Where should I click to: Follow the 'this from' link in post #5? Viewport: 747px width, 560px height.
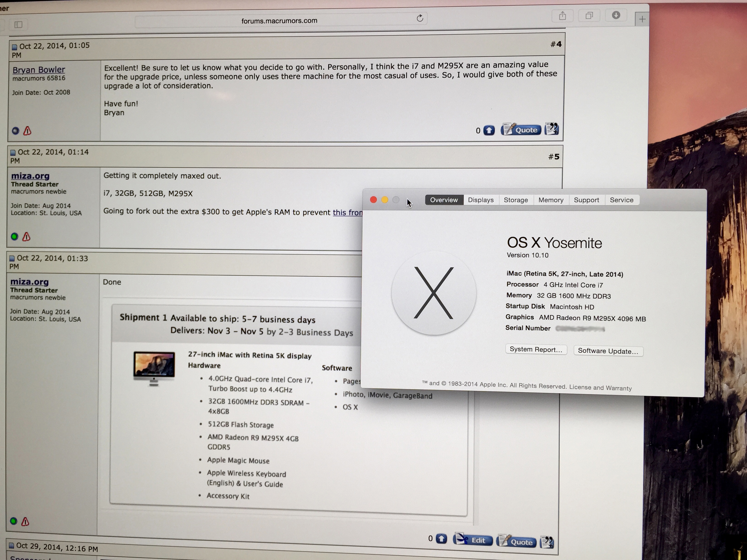click(347, 212)
